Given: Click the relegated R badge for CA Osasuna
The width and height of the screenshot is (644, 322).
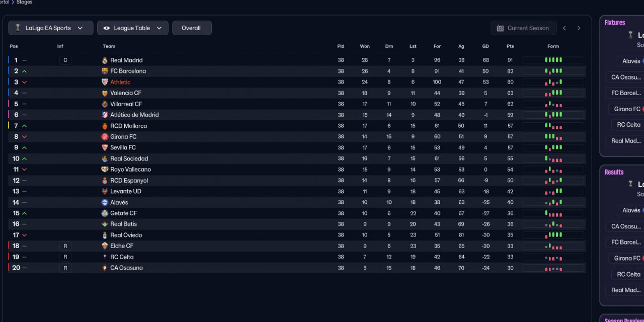Looking at the screenshot, I should click(x=65, y=268).
